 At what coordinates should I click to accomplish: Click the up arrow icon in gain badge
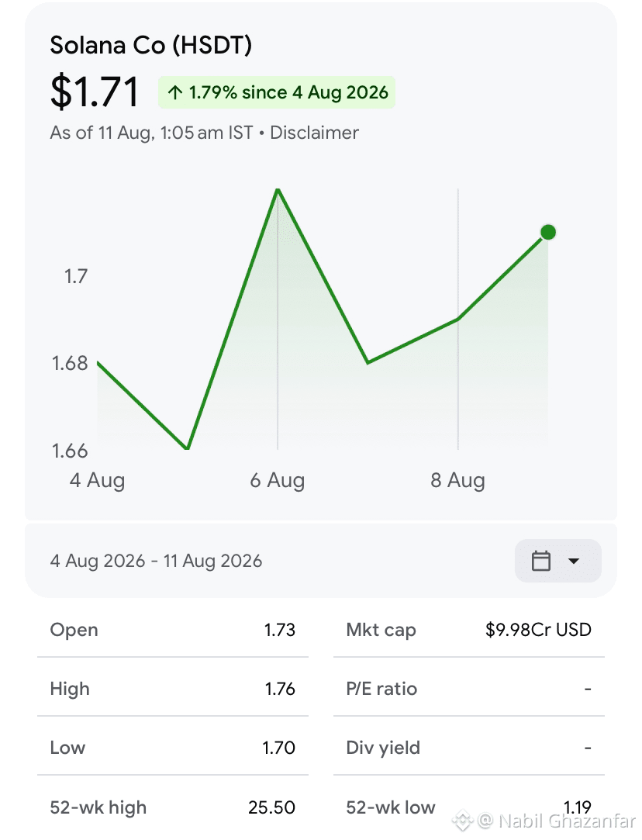click(175, 92)
